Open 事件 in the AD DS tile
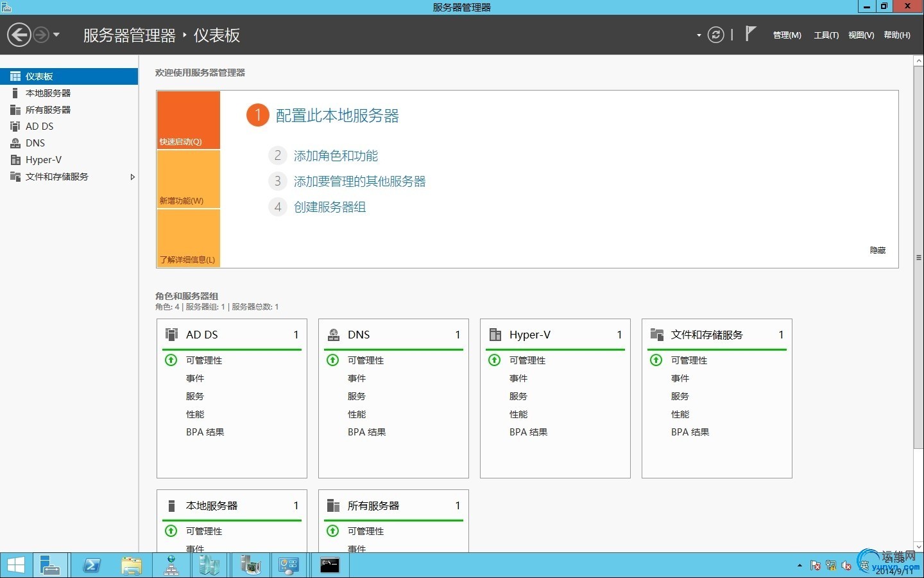924x578 pixels. click(195, 378)
